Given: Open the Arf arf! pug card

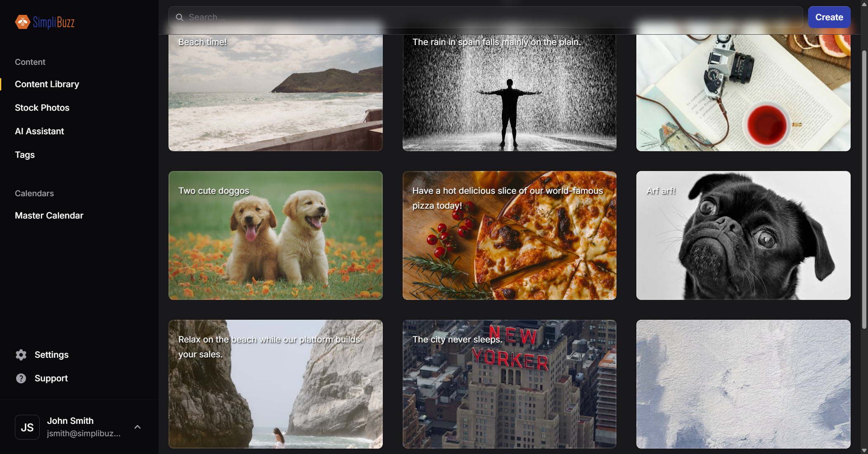Looking at the screenshot, I should pos(743,235).
